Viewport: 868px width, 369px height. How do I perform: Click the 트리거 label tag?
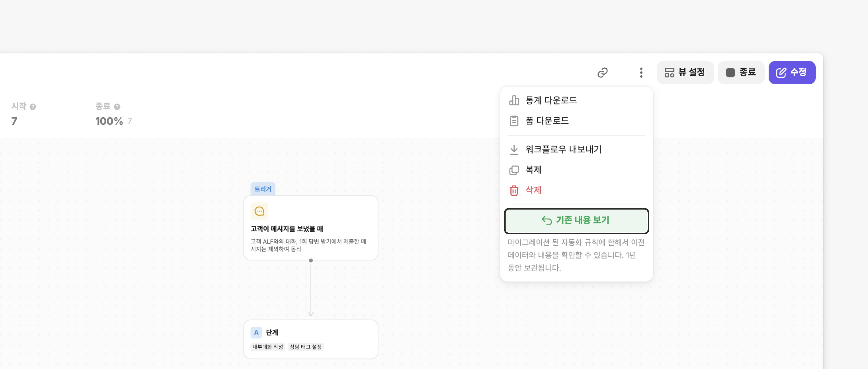point(262,189)
